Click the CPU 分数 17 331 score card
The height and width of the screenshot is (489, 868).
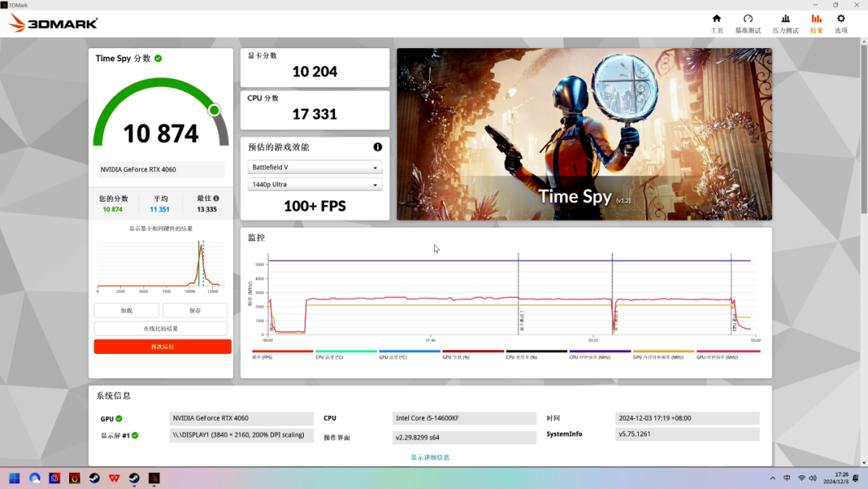[315, 109]
